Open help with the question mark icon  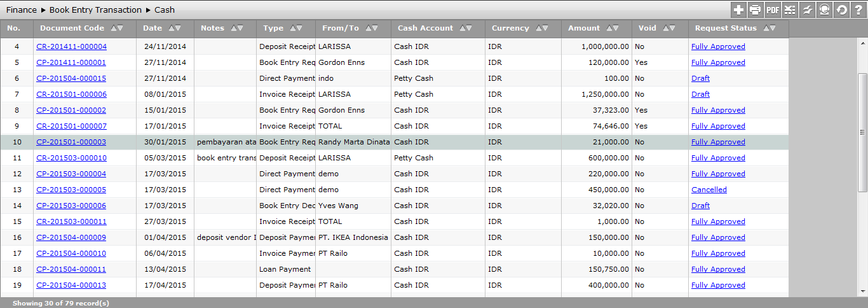(x=858, y=10)
